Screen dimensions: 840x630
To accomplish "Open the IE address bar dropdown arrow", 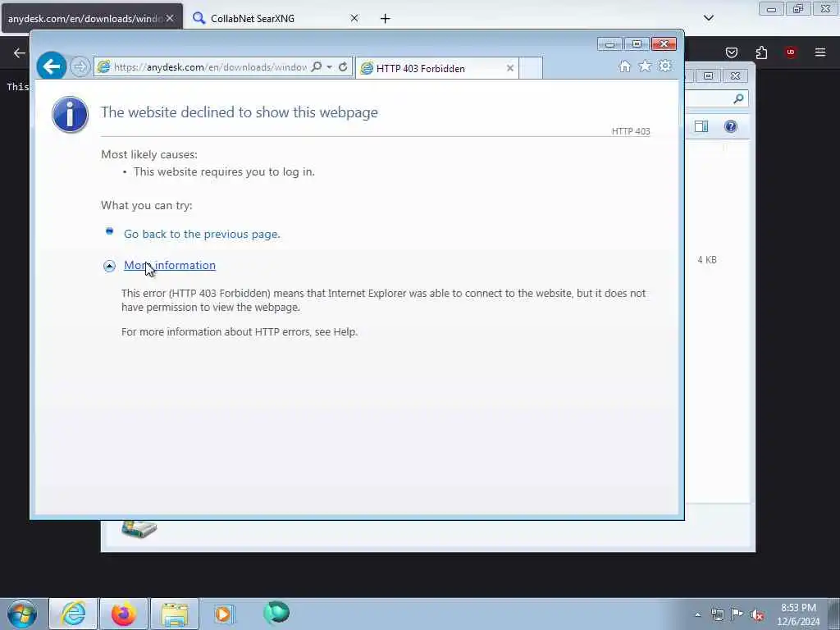I will 330,67.
